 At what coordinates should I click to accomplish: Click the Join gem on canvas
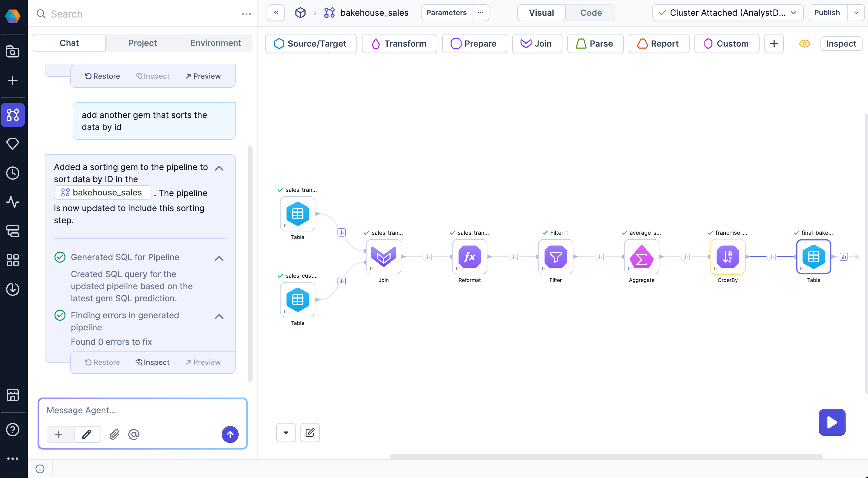(383, 257)
